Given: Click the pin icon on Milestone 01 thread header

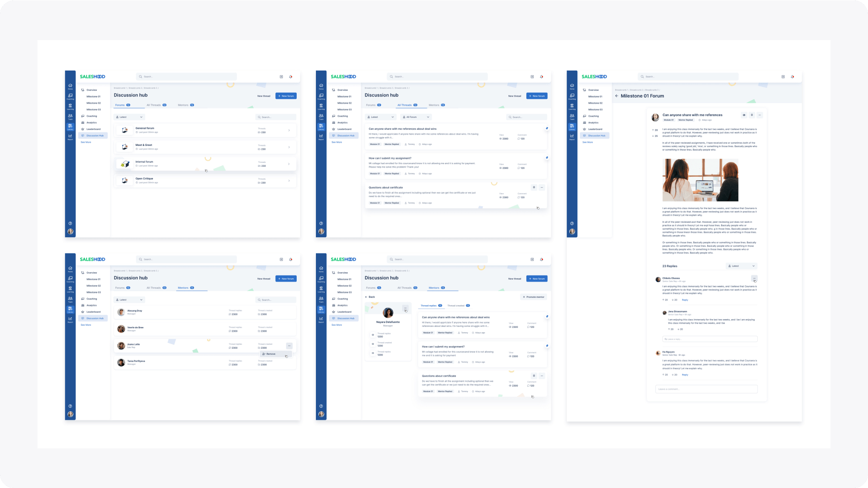Looking at the screenshot, I should pyautogui.click(x=752, y=115).
